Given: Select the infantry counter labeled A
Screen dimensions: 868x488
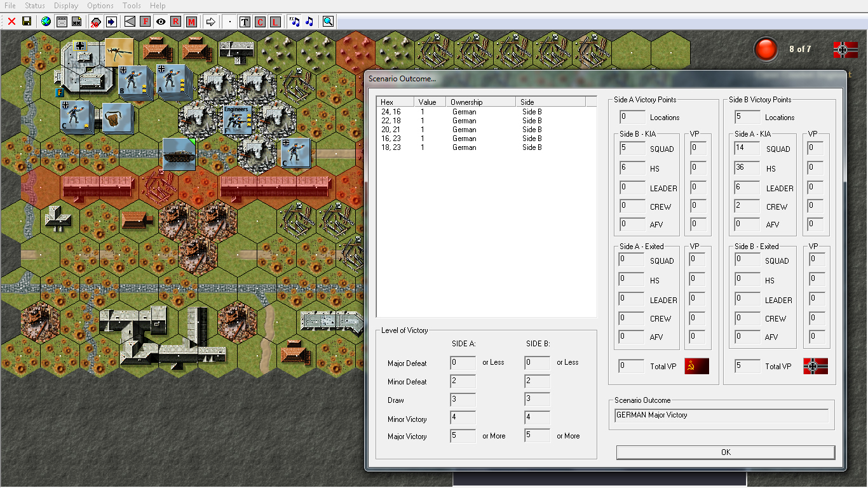Looking at the screenshot, I should pyautogui.click(x=172, y=80).
